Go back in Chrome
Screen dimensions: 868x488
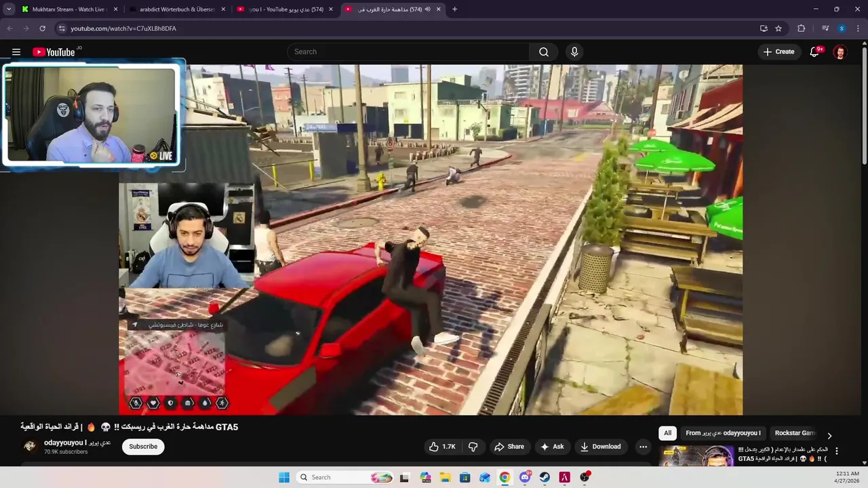click(9, 28)
